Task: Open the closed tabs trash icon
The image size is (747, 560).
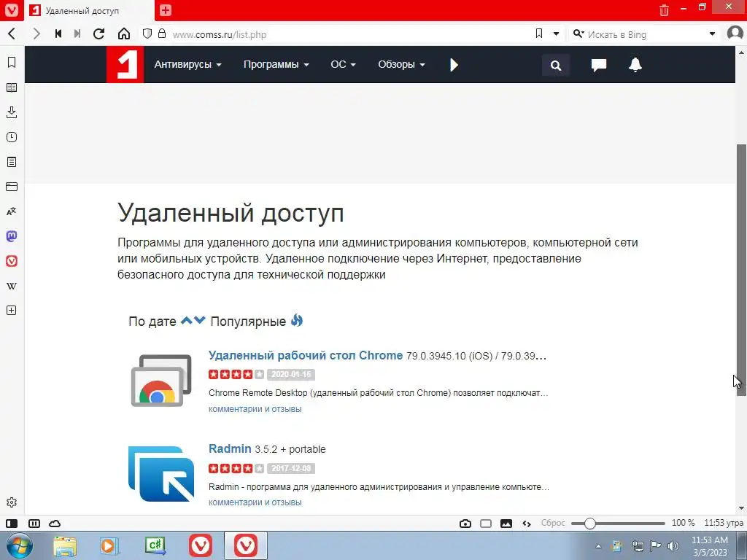Action: click(664, 10)
